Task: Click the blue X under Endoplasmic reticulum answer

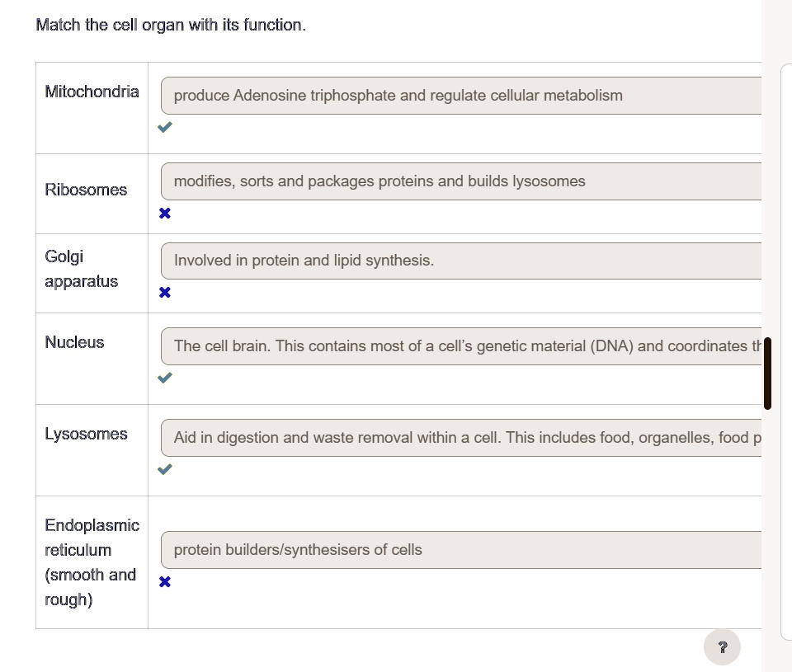Action: tap(164, 581)
